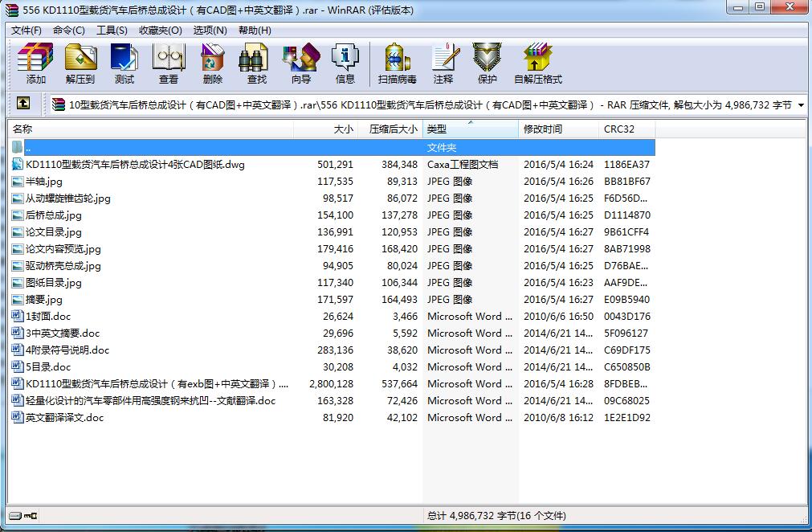
Task: Sort by the 名称 column header
Action: pyautogui.click(x=151, y=129)
